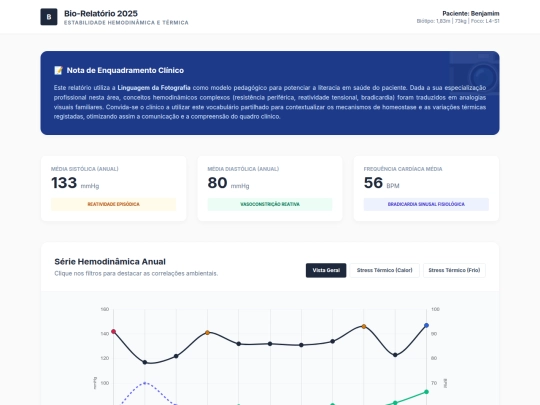This screenshot has width=540, height=405.
Task: Click the Vasoconstrição Reativa badge
Action: pyautogui.click(x=270, y=204)
